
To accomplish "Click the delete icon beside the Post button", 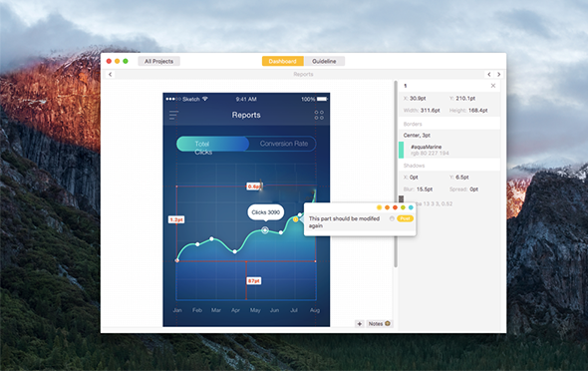I will 392,218.
